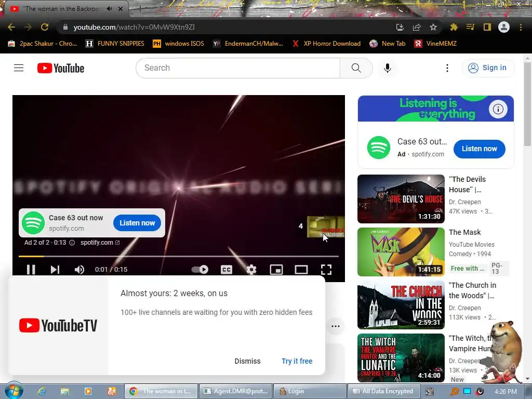
Task: Open VineMEMZ bookmark
Action: point(435,44)
